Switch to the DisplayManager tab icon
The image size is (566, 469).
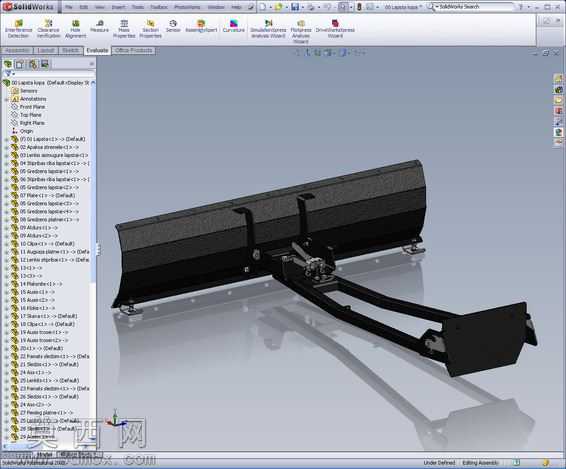[45, 64]
